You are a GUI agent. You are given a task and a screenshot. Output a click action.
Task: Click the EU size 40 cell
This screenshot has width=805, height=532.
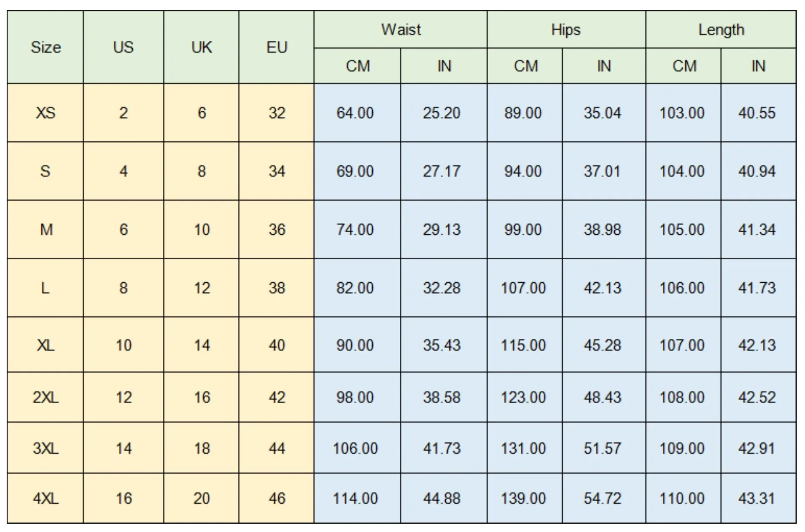click(277, 345)
